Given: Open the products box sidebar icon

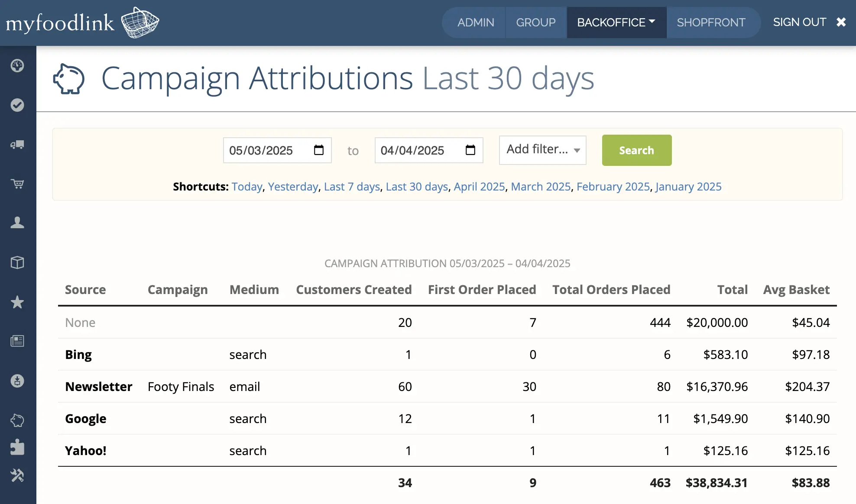Looking at the screenshot, I should click(x=17, y=262).
